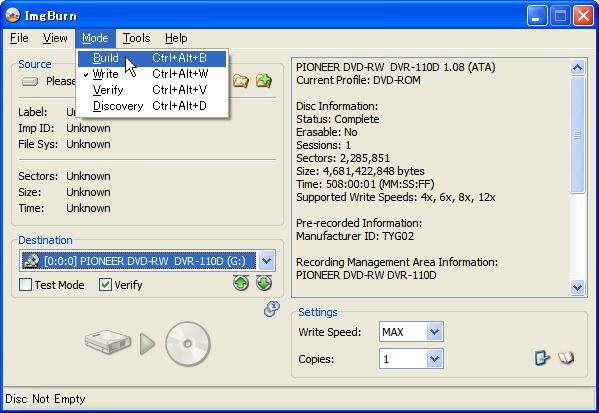Click the Manufacturer ID: TYG02 line
599x413 pixels.
coord(355,236)
